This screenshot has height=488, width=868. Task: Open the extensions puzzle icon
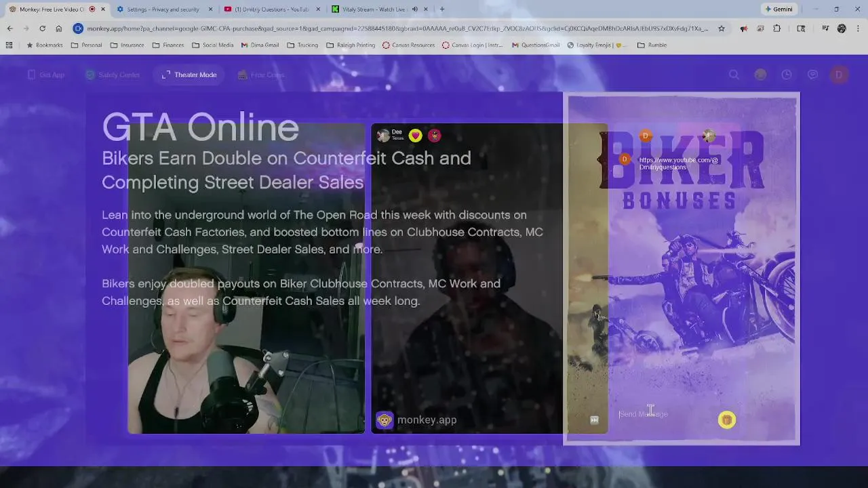[777, 28]
